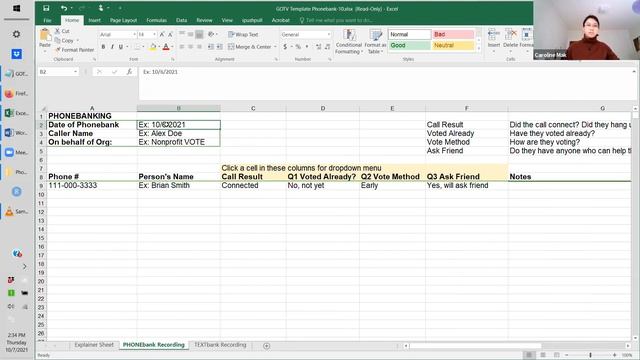Viewport: 640px width, 360px height.
Task: Switch to Page Layout view in status bar
Action: (543, 355)
